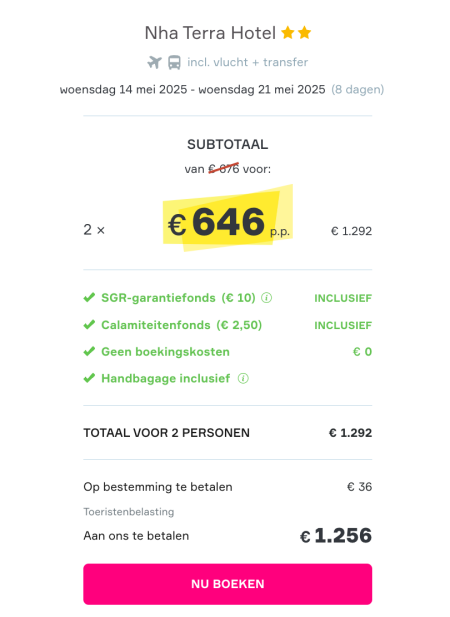Screen dimensions: 450x617
Task: Click the bus transfer icon
Action: [x=174, y=62]
